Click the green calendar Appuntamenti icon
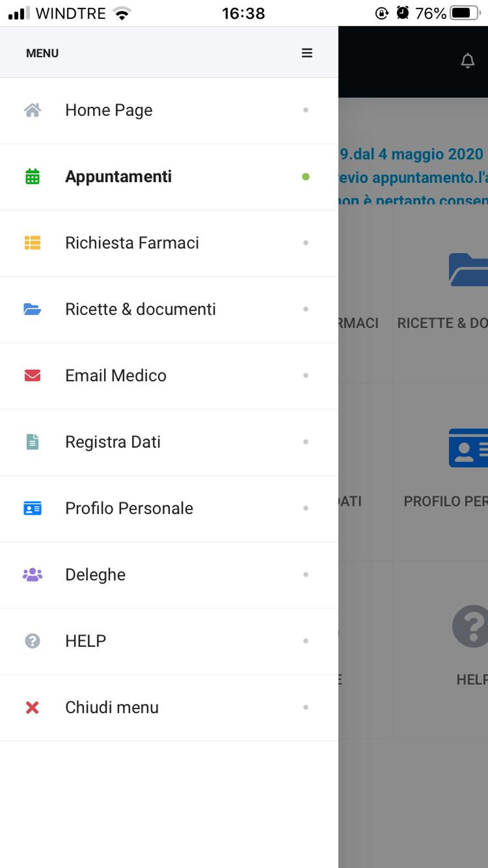The image size is (488, 868). [32, 177]
